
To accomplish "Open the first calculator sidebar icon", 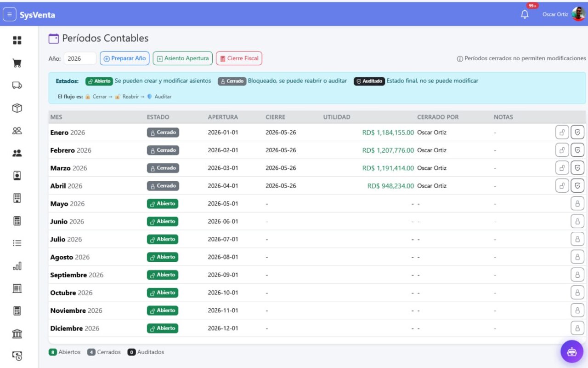I will click(17, 221).
